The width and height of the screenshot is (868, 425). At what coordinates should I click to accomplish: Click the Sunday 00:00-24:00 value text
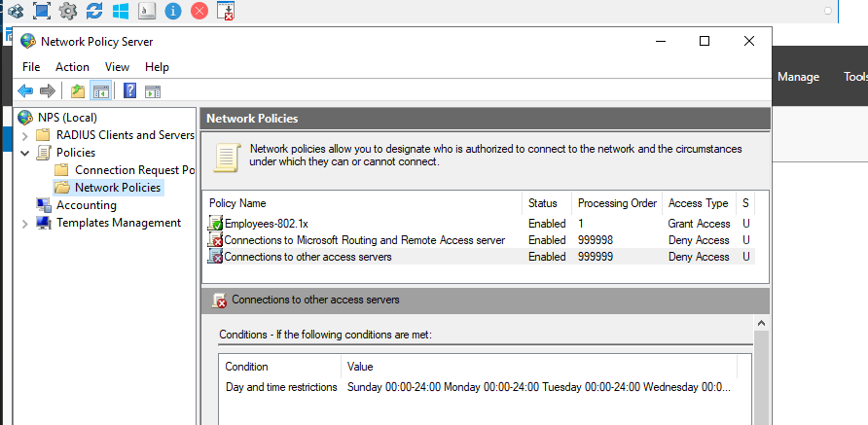pyautogui.click(x=393, y=387)
